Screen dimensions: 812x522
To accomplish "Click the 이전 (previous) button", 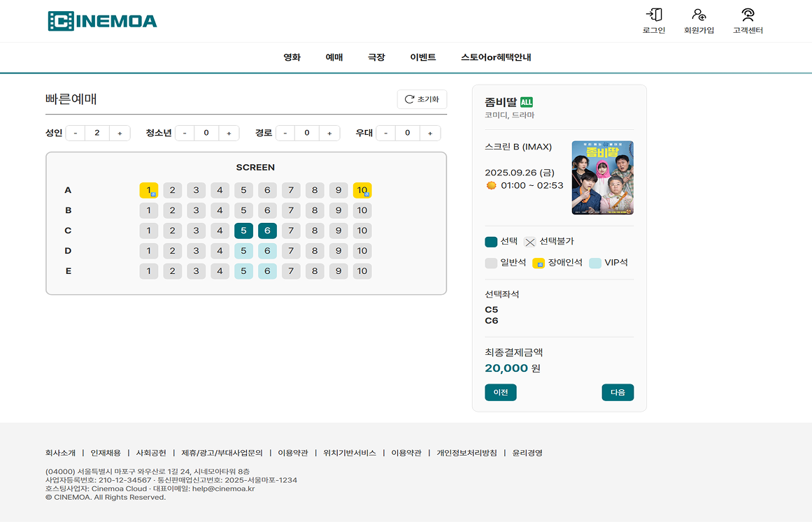I will coord(500,393).
